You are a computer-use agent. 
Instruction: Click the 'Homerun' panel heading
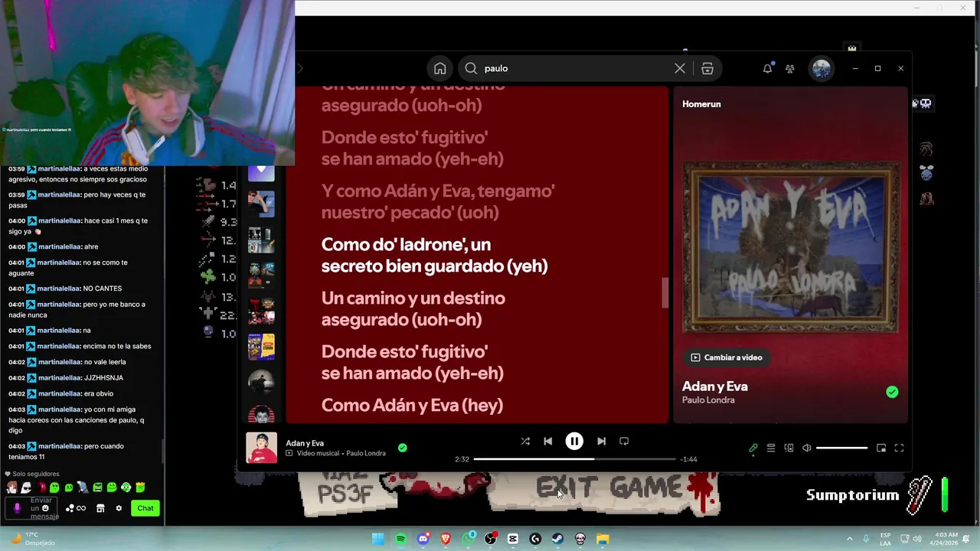click(x=701, y=104)
